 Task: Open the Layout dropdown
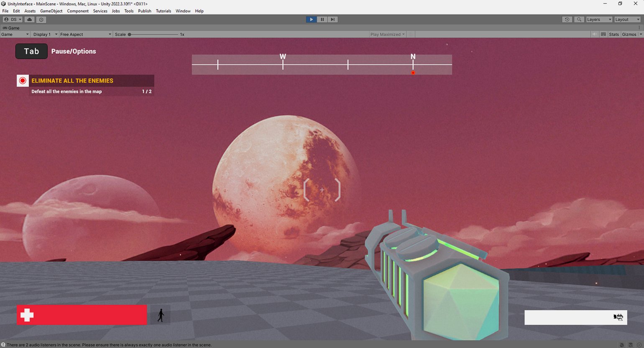pos(627,20)
